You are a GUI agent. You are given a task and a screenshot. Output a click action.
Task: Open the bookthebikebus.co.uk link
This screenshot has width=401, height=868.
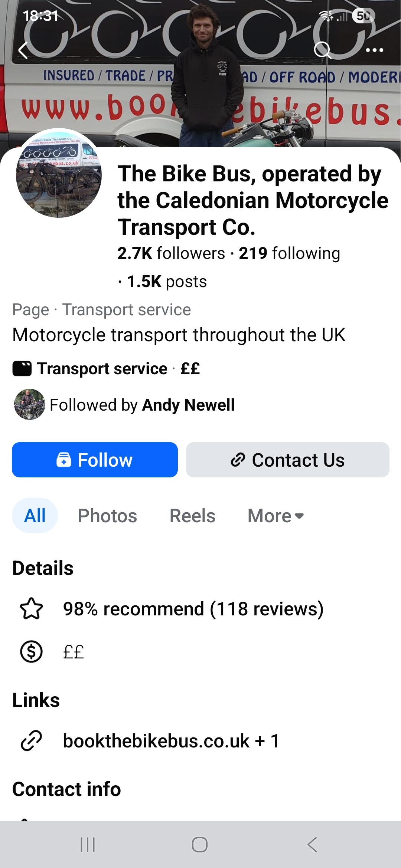(x=156, y=741)
